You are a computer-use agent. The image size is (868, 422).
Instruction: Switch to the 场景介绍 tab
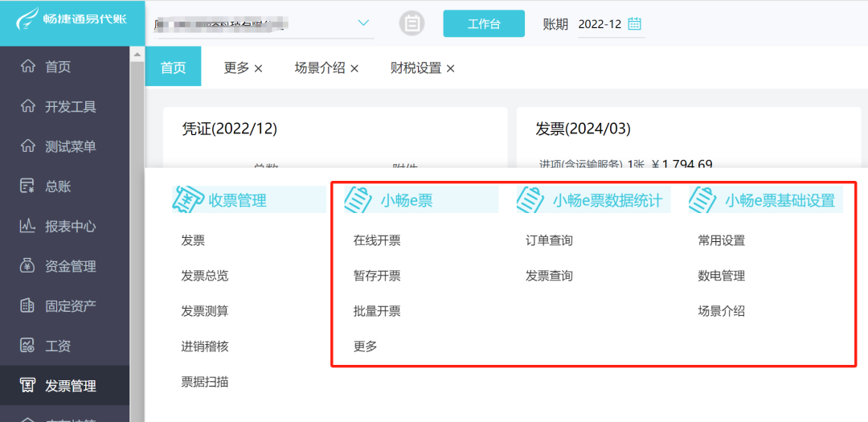point(320,68)
